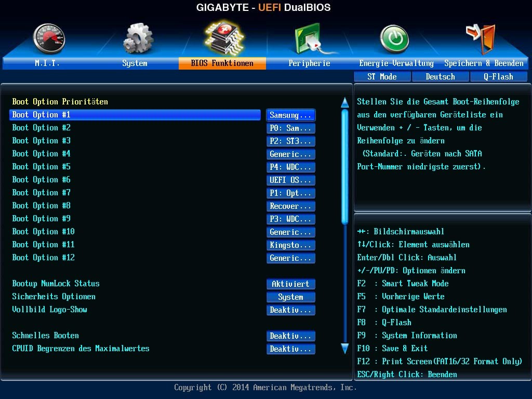Select the Bootup NumLock Status label
Screen dimensions: 532x399
[x=56, y=284]
